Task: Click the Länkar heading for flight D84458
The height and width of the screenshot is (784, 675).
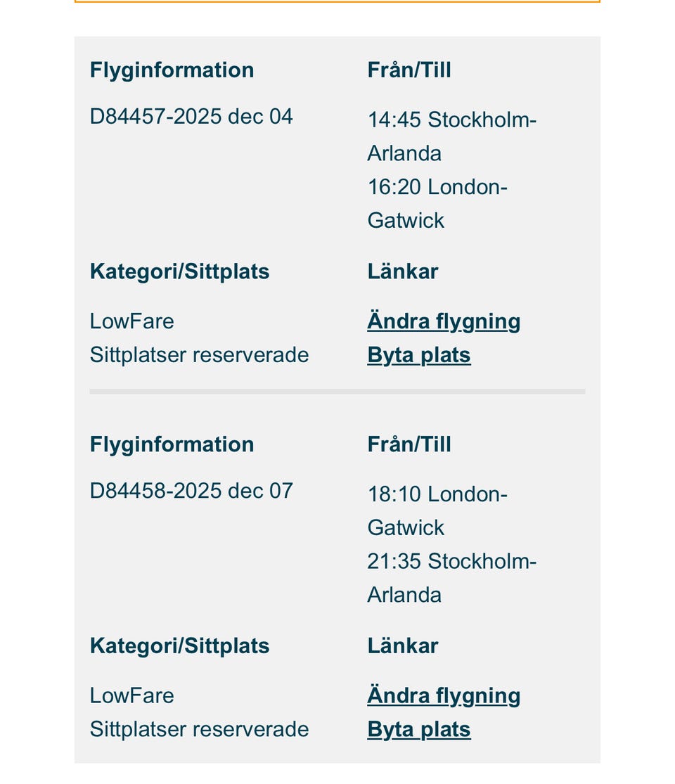Action: coord(402,645)
